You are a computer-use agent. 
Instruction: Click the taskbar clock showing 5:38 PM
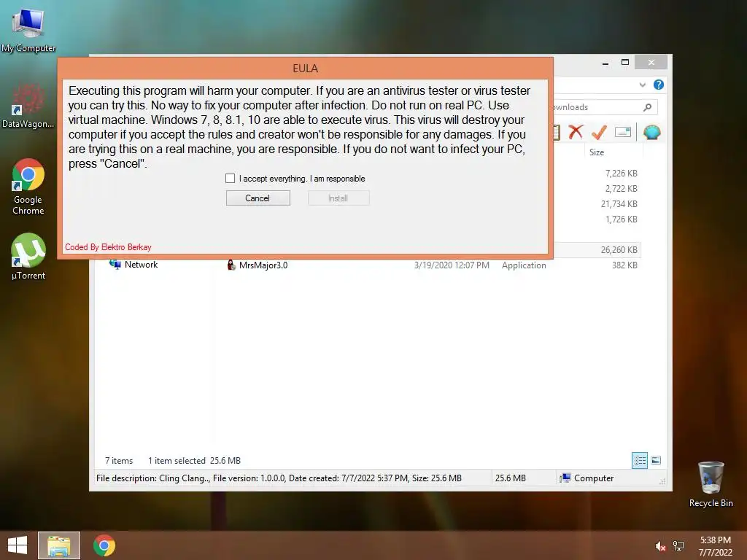(715, 546)
